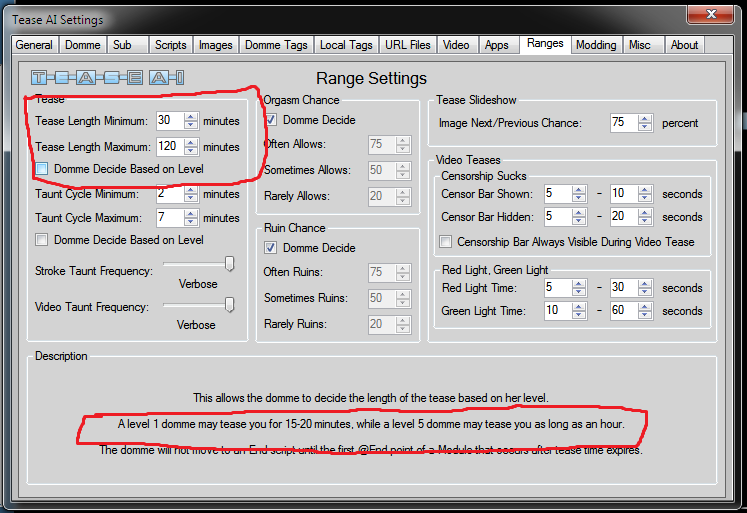Go to the Images tab
This screenshot has height=513, width=747.
point(215,45)
